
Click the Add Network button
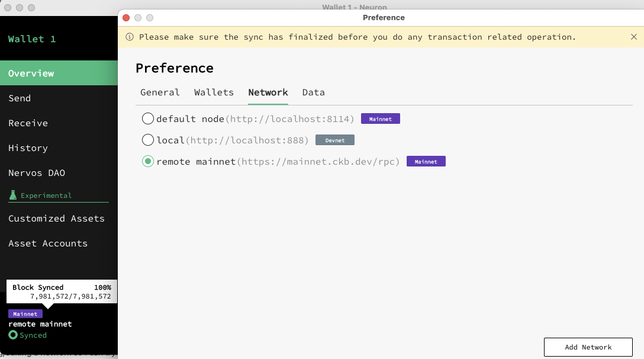(x=588, y=347)
